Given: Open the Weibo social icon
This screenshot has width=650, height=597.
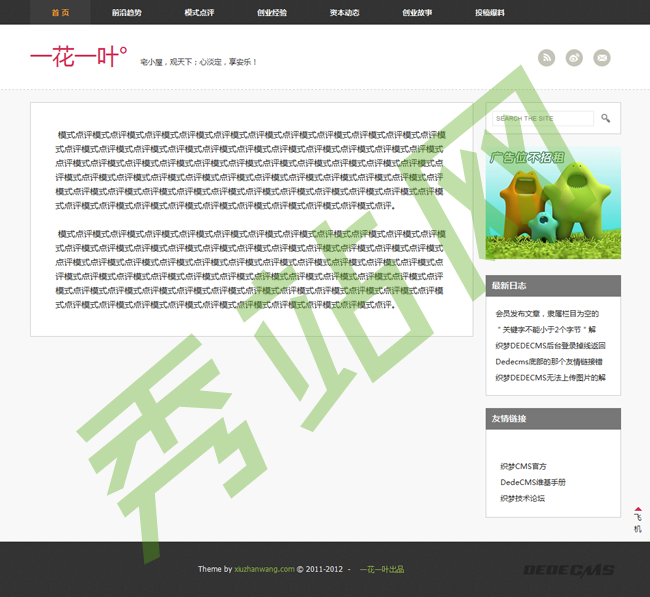Looking at the screenshot, I should (x=574, y=58).
